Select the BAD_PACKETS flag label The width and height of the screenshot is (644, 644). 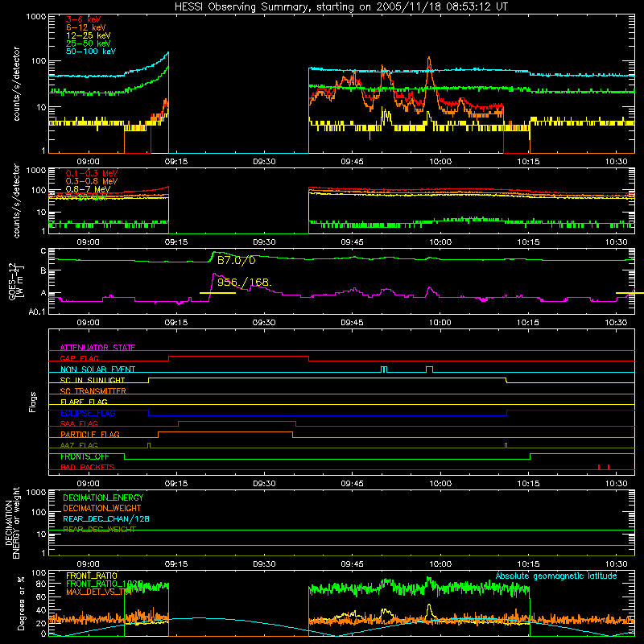pos(88,467)
